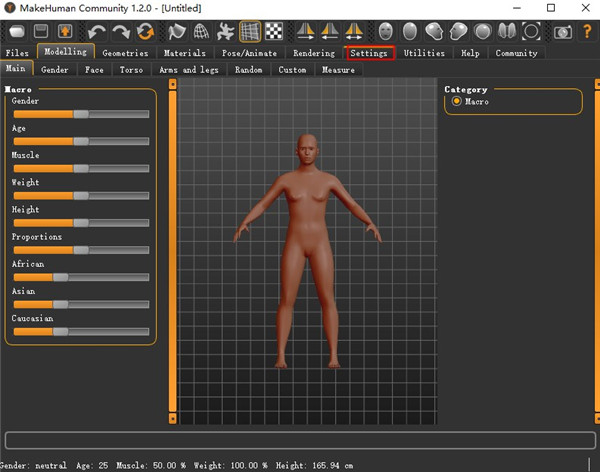Click the Undo arrow icon

(x=96, y=32)
